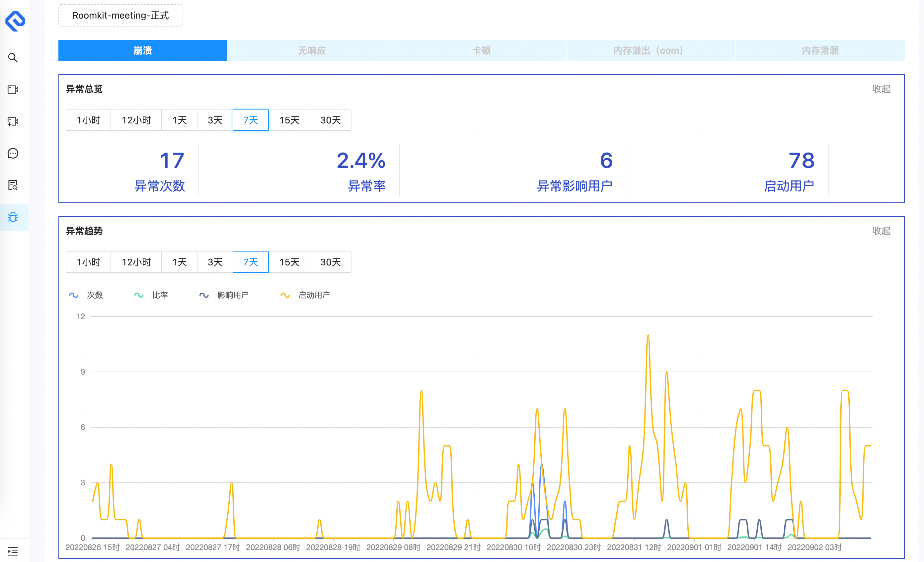Select 15天 range in 异常总览
The width and height of the screenshot is (924, 562).
click(289, 120)
